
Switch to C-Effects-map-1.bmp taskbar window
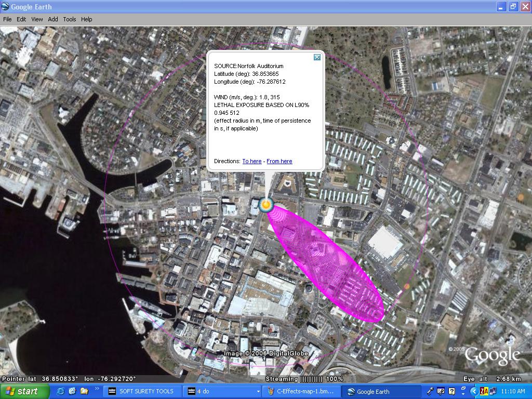[x=301, y=392]
